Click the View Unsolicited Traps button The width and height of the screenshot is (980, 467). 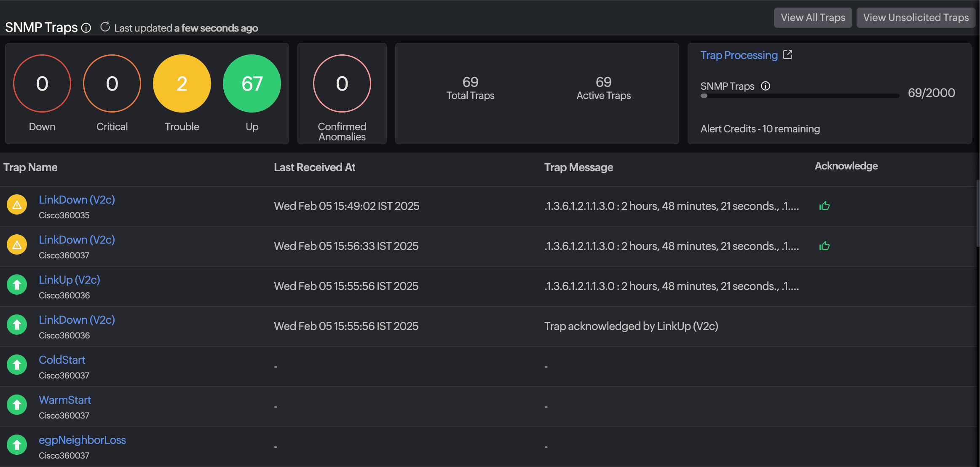pos(916,18)
